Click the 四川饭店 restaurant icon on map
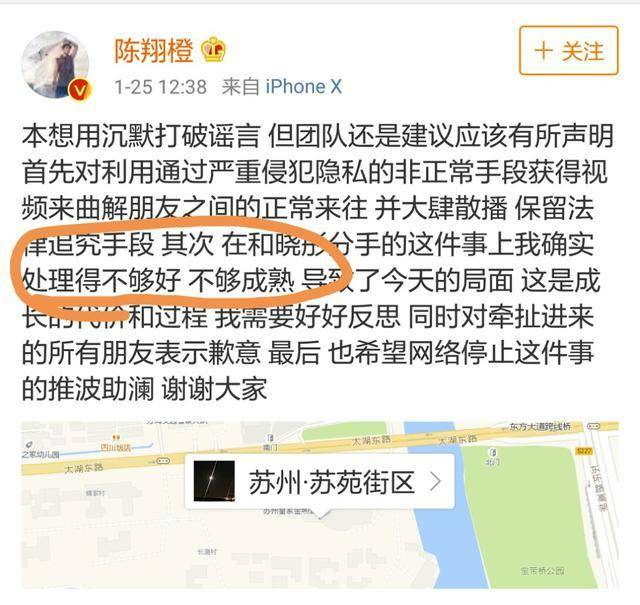 click(x=116, y=440)
